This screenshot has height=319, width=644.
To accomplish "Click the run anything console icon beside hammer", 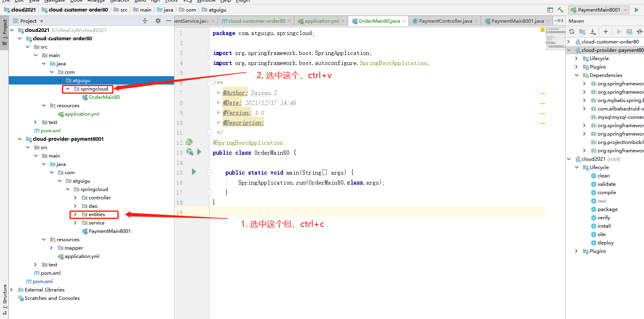I will pos(550,10).
